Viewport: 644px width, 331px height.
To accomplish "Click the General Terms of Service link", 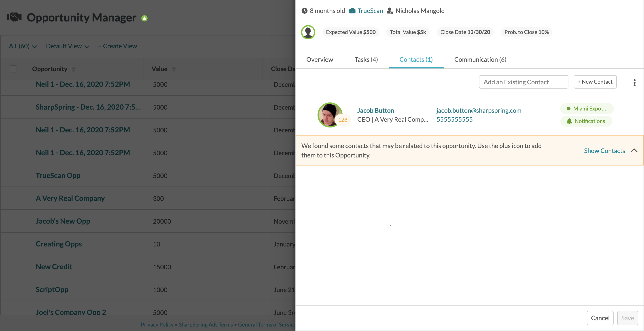I will (267, 325).
